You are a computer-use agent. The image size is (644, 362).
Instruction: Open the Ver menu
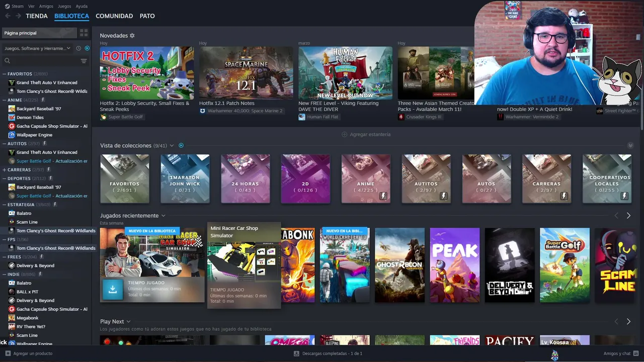(x=32, y=6)
